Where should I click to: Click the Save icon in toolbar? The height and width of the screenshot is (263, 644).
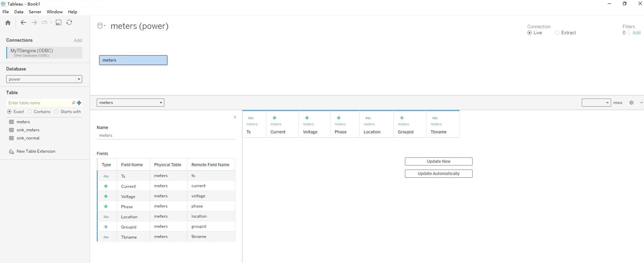pyautogui.click(x=58, y=22)
